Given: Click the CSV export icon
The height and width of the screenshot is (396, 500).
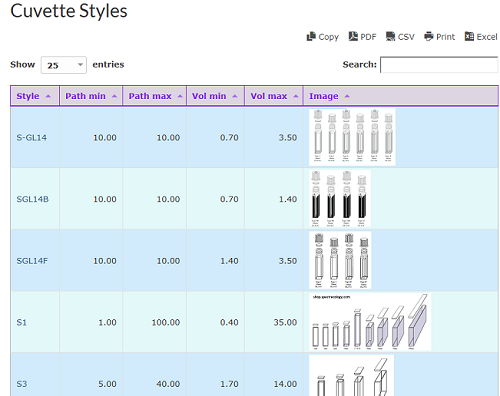Looking at the screenshot, I should (390, 36).
